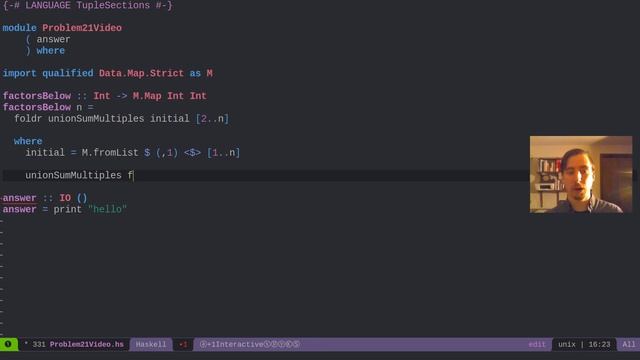The height and width of the screenshot is (360, 640).
Task: Click 'Data.Map.Strict' in the import line
Action: (x=141, y=73)
